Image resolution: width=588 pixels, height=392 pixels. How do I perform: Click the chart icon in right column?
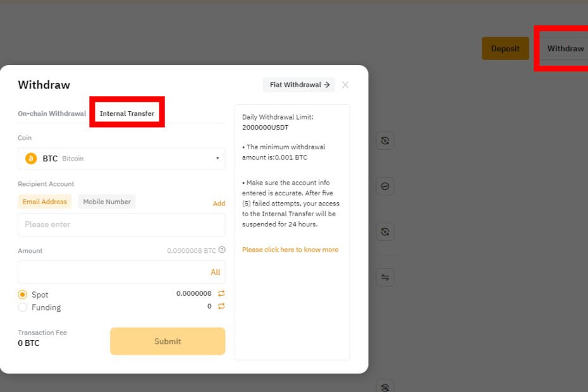(x=385, y=186)
